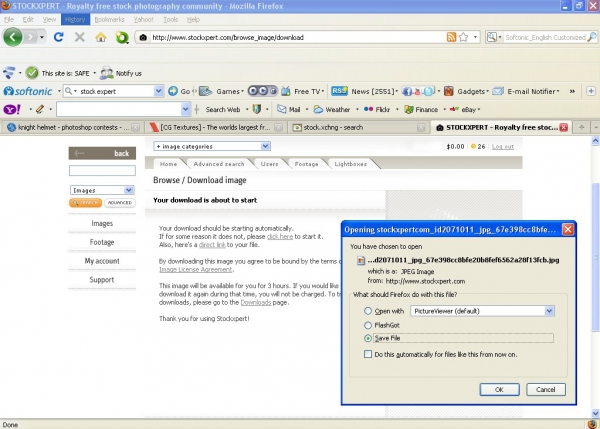
Task: Click the Firefox icon in status bar
Action: tap(592, 424)
